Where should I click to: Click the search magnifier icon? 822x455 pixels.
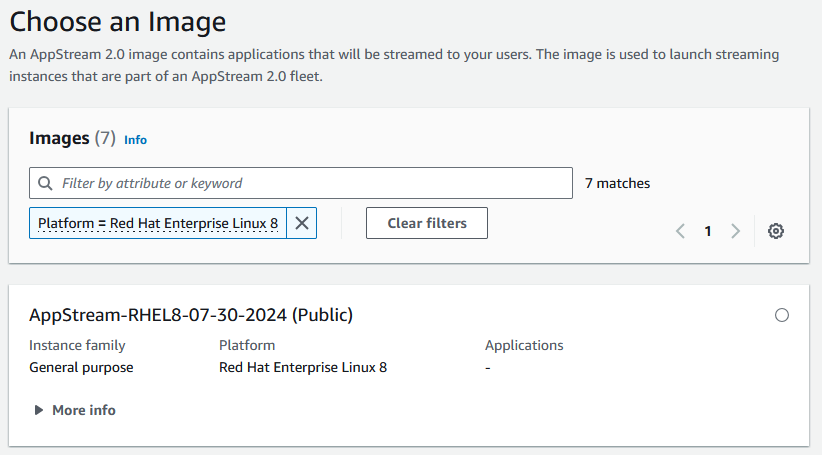click(46, 183)
